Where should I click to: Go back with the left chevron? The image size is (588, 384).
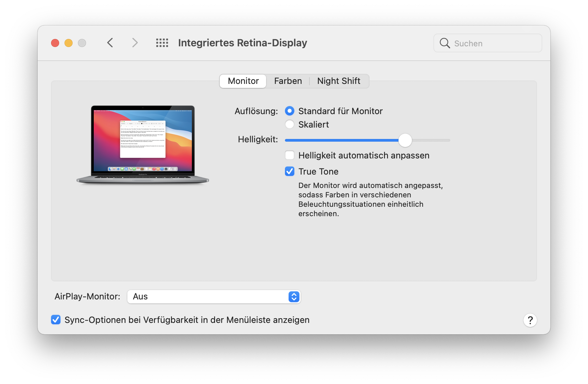[110, 43]
